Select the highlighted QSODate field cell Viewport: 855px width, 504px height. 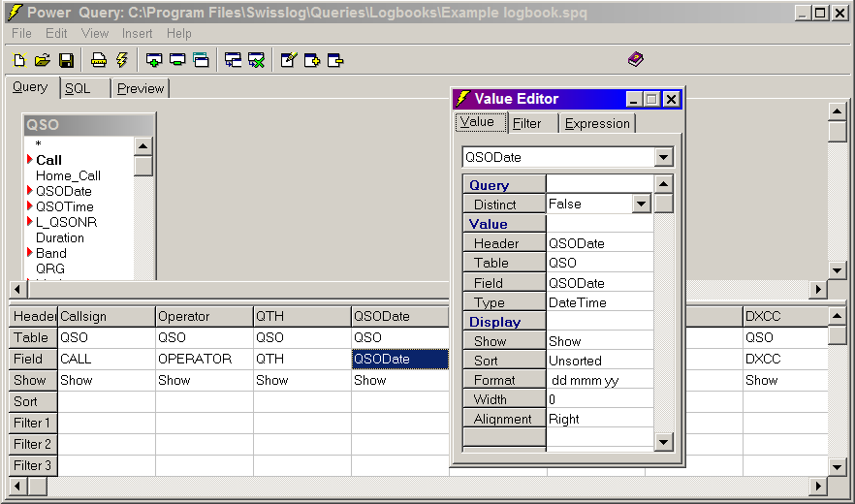coord(400,359)
